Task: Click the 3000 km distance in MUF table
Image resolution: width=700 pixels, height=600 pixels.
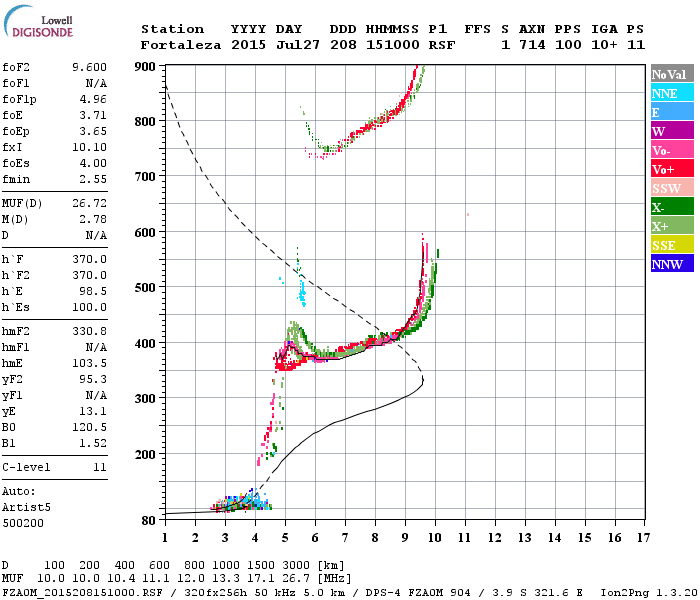Action: tap(296, 566)
